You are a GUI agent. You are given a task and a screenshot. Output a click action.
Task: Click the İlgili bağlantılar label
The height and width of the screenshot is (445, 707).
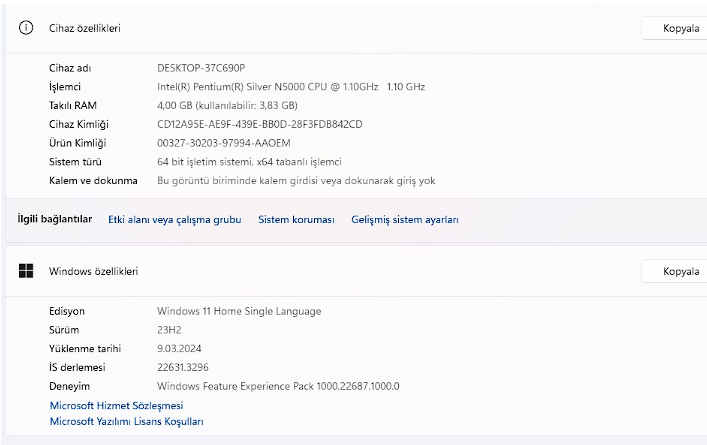(55, 219)
